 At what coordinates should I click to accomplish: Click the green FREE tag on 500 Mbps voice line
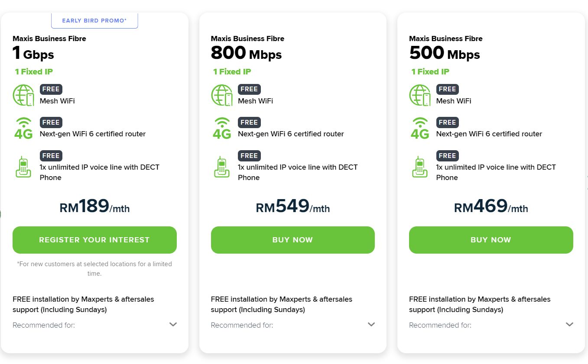[x=447, y=155]
